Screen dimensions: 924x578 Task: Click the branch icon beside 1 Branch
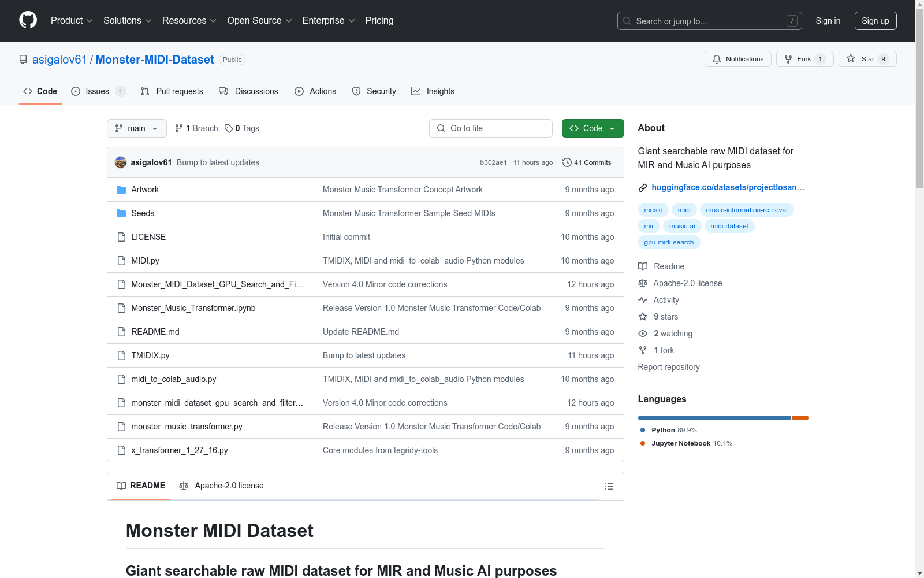click(179, 128)
